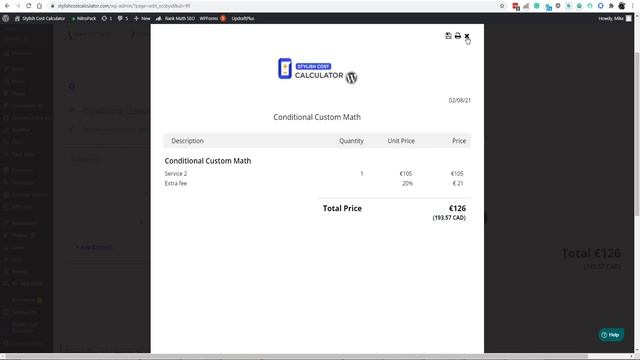This screenshot has width=640, height=360.
Task: Click the Unit Price column header
Action: click(401, 141)
